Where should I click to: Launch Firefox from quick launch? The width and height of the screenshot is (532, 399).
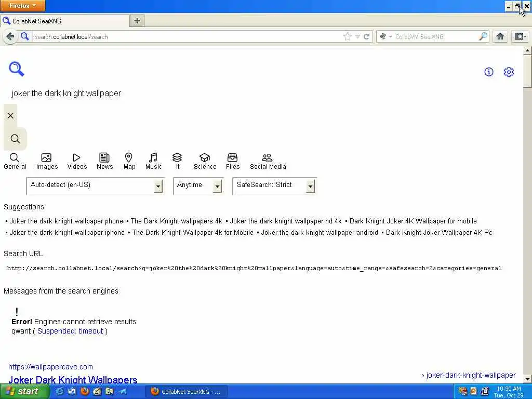pos(85,392)
